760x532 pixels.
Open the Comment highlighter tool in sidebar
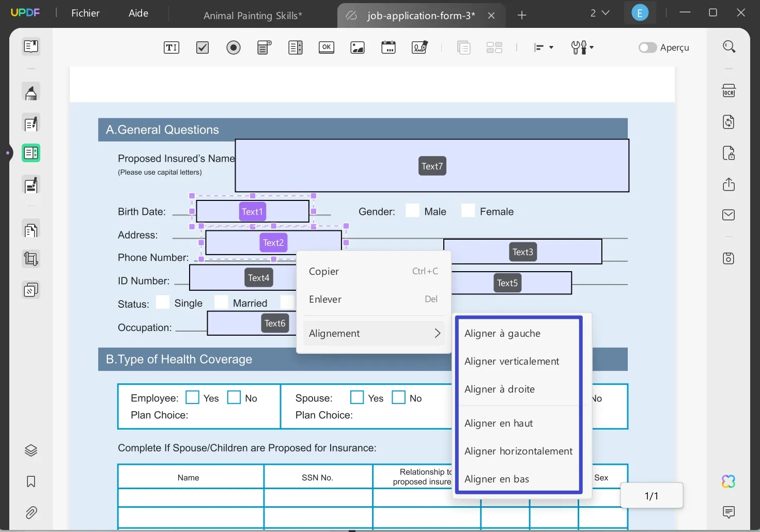point(31,92)
